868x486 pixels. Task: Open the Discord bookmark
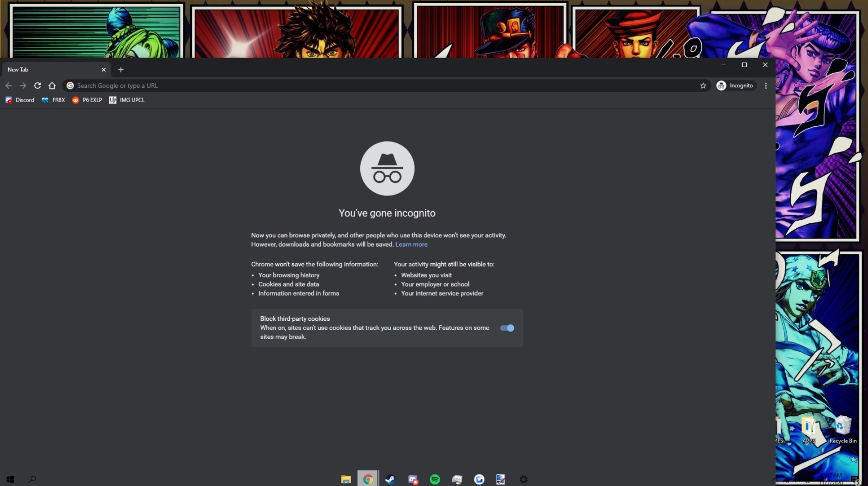click(20, 100)
